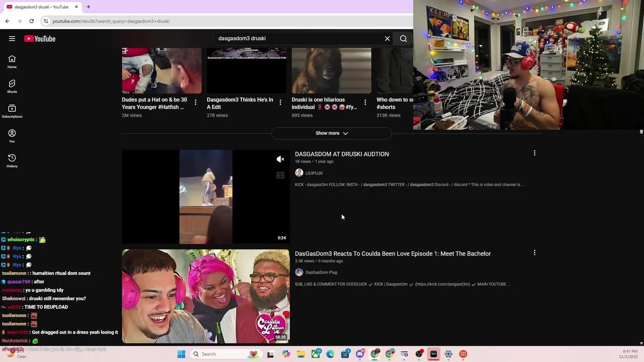Open options for Druski is one hilarious short

(x=365, y=103)
